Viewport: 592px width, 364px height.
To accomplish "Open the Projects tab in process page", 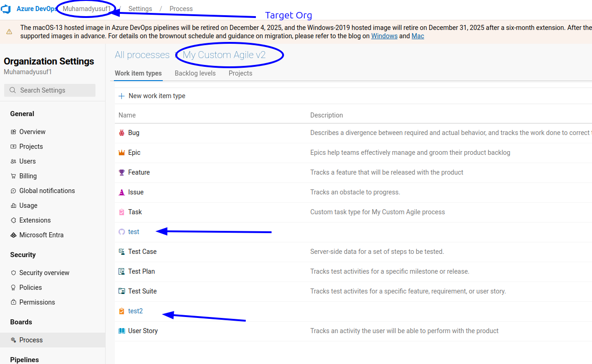I will [240, 73].
